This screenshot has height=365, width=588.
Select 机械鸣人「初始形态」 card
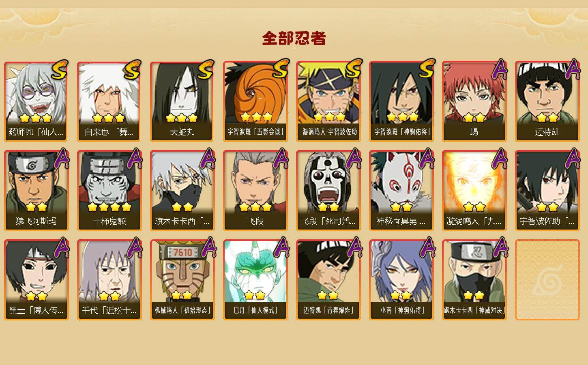pos(182,280)
